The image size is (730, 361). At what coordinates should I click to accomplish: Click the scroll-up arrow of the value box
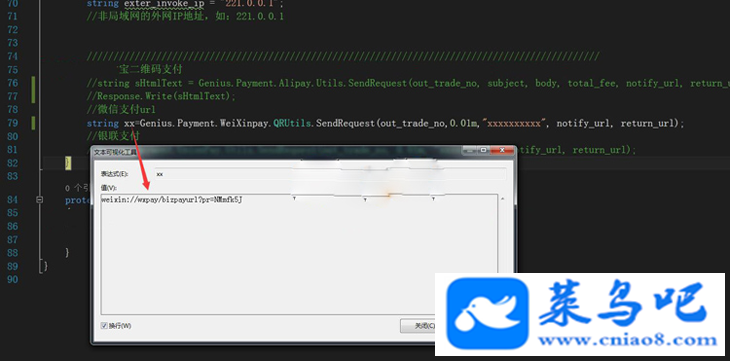coord(502,199)
